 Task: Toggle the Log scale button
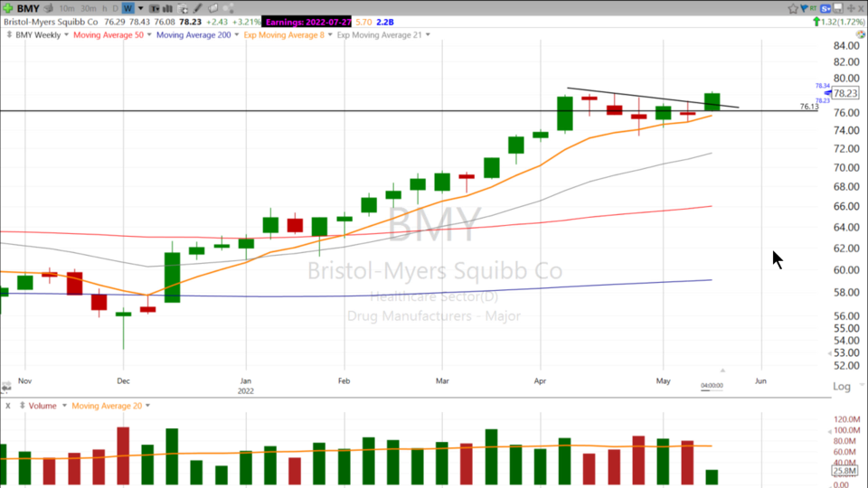point(842,386)
